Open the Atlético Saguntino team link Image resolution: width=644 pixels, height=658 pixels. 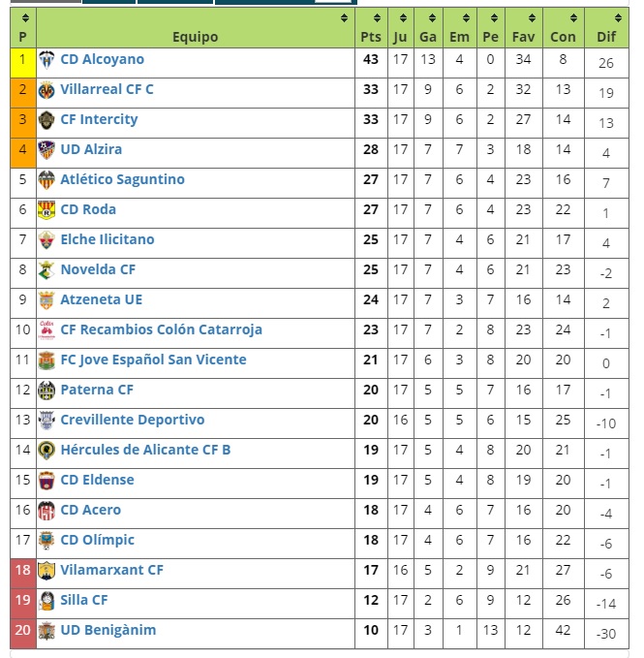tap(122, 179)
